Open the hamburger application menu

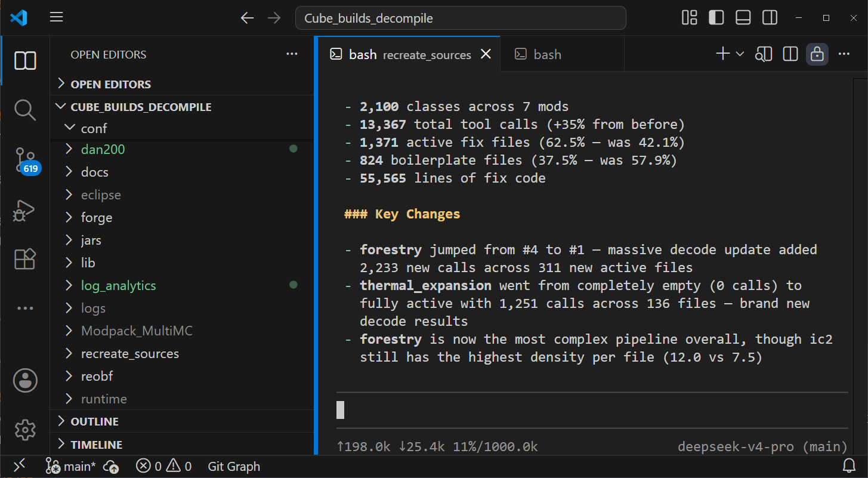[x=57, y=17]
